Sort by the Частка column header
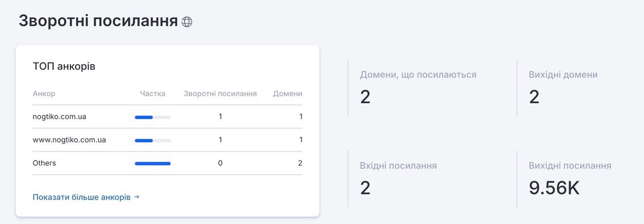The height and width of the screenshot is (224, 644). click(153, 94)
